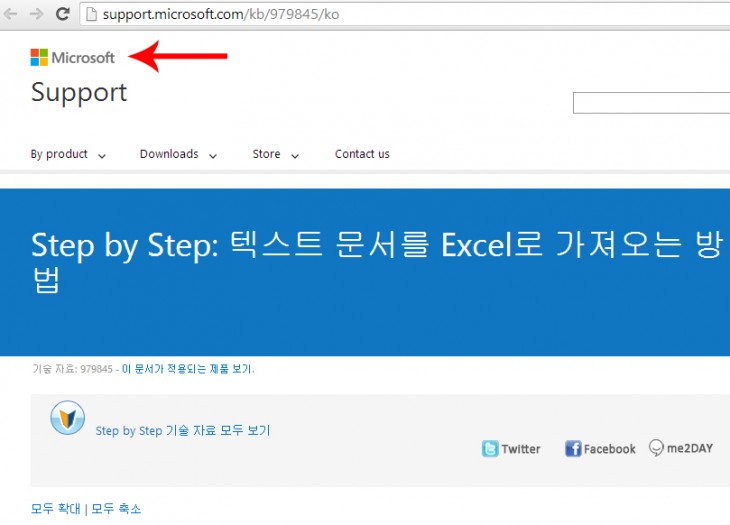Click the article title in blue banner
Viewport: 730px width, 525px height.
[x=377, y=262]
